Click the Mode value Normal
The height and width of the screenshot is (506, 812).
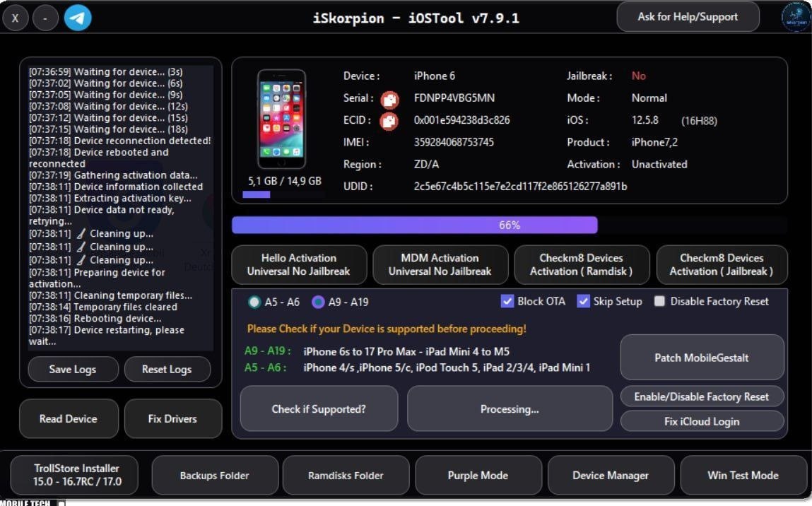(649, 98)
